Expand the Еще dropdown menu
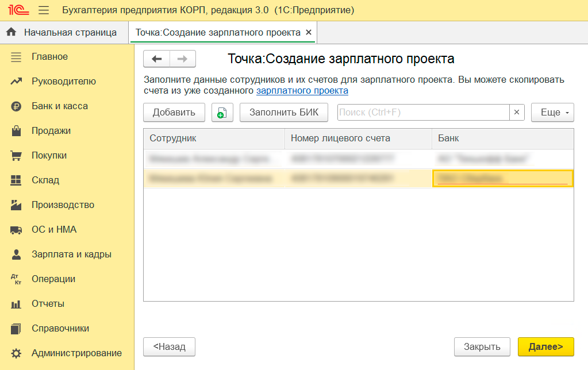This screenshot has width=588, height=370. point(552,113)
